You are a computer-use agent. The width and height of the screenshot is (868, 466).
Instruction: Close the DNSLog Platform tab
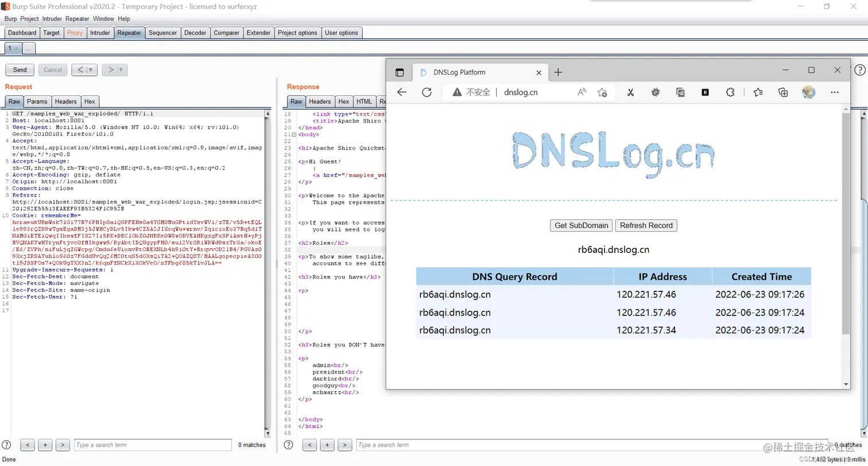point(539,73)
